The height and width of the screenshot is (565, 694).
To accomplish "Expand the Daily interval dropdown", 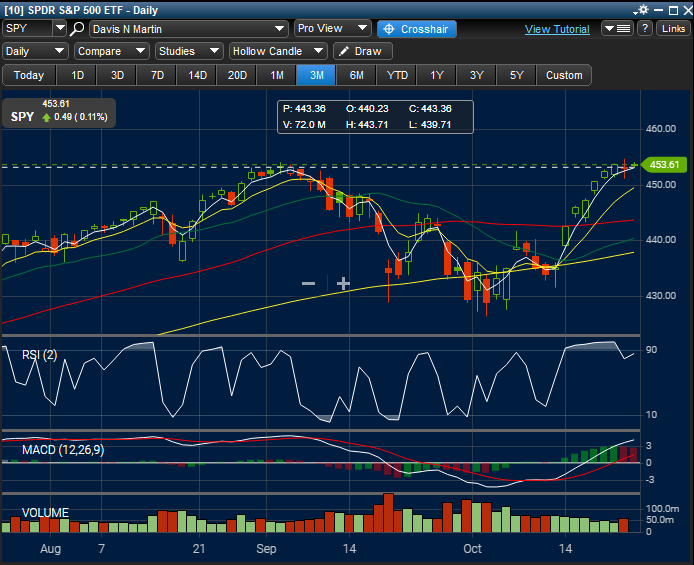I will (x=35, y=51).
